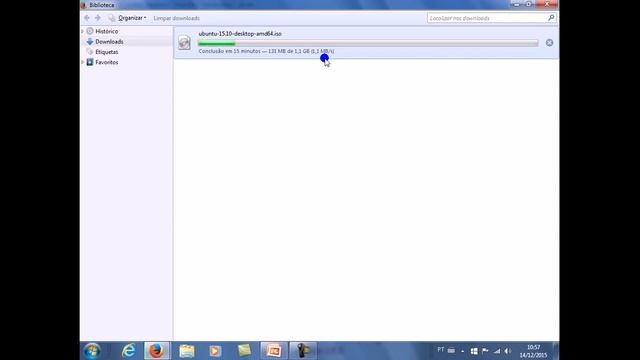640x360 pixels.
Task: Click the search magnifier icon
Action: point(551,18)
